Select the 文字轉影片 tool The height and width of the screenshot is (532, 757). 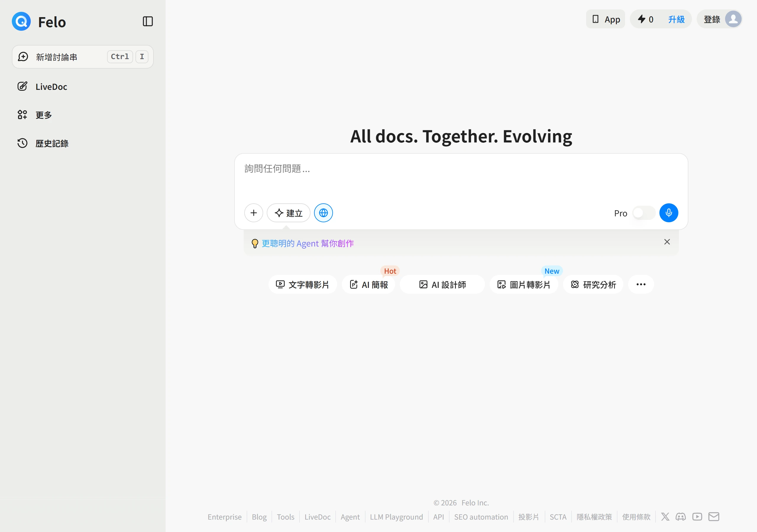click(302, 284)
